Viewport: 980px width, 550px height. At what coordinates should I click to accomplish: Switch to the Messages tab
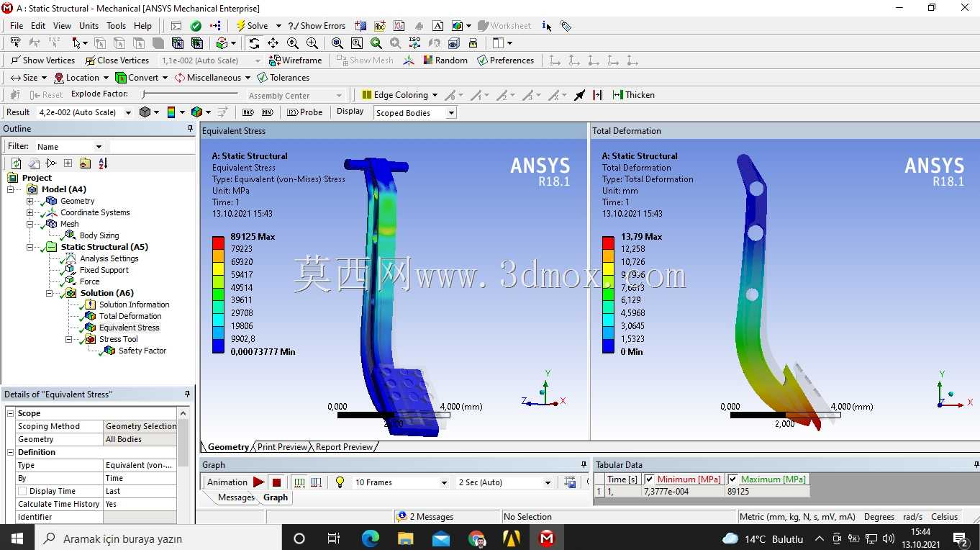point(236,497)
